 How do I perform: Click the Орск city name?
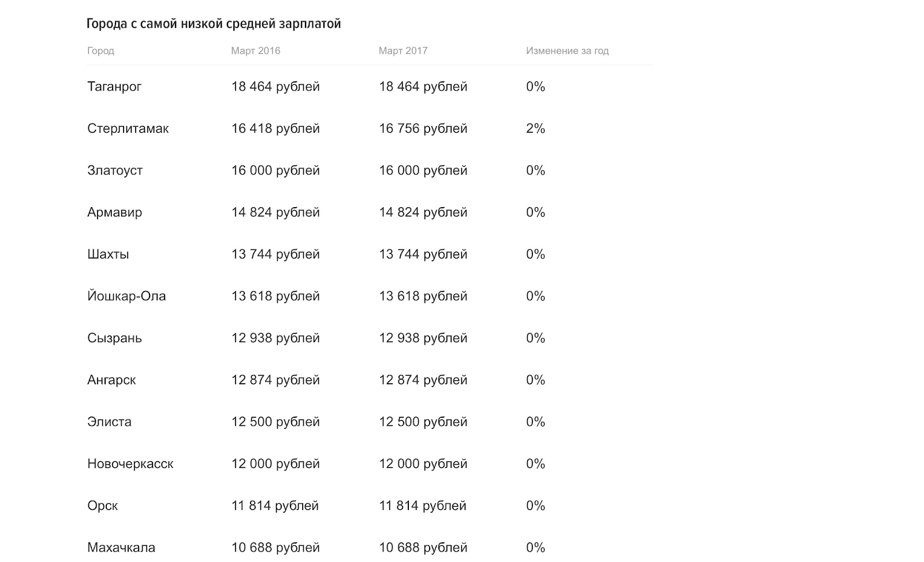coord(102,506)
